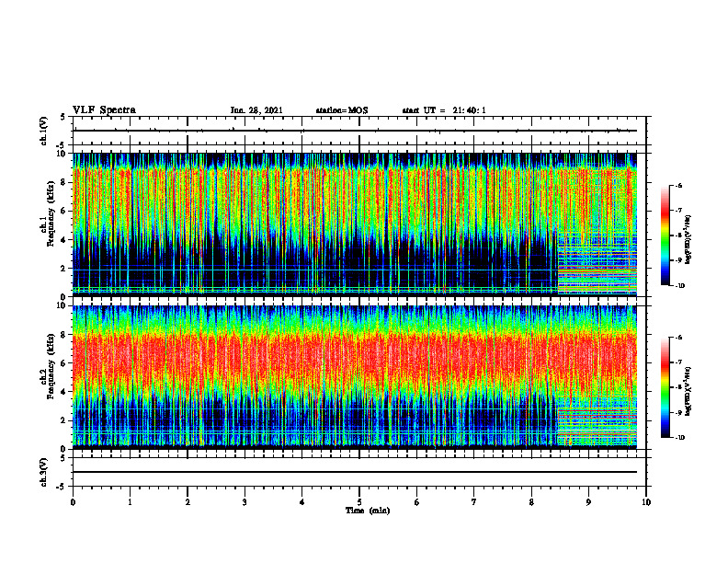Click the ch.1 spectrogram color scale bar
The height and width of the screenshot is (563, 728).
pos(665,236)
